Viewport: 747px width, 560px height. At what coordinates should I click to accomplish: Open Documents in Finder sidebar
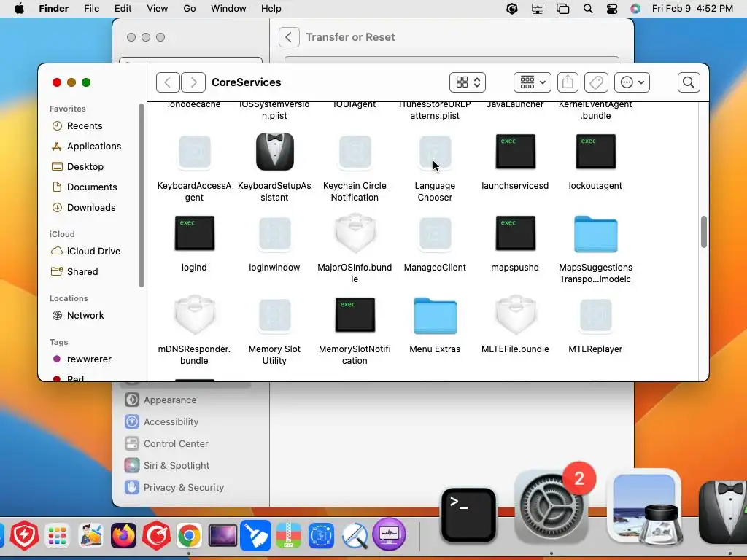point(85,187)
